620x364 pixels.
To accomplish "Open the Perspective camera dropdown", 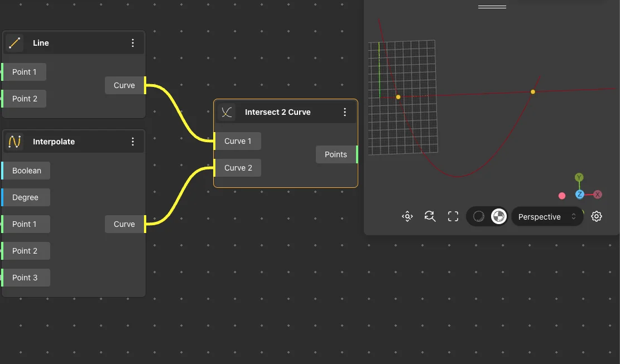I will point(547,216).
